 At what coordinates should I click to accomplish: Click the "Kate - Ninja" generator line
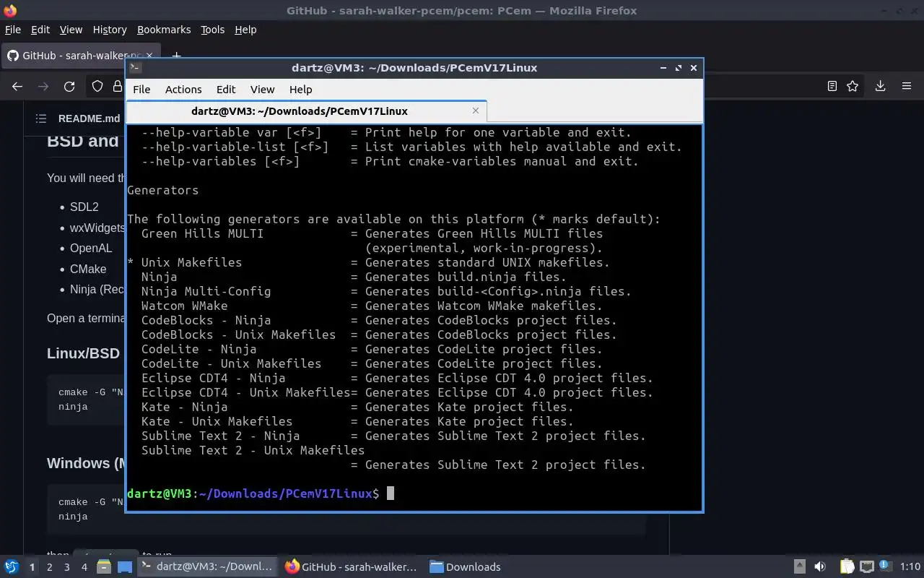357,407
